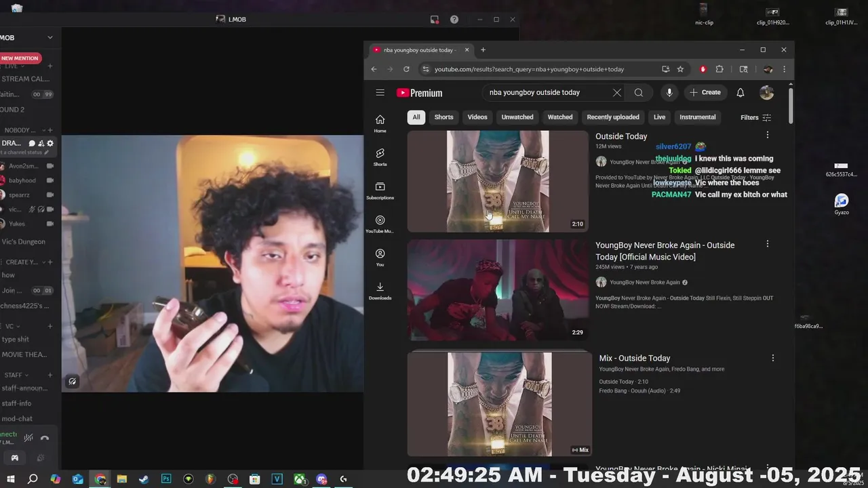This screenshot has height=488, width=868.
Task: Open the YouTube account avatar menu
Action: 766,93
